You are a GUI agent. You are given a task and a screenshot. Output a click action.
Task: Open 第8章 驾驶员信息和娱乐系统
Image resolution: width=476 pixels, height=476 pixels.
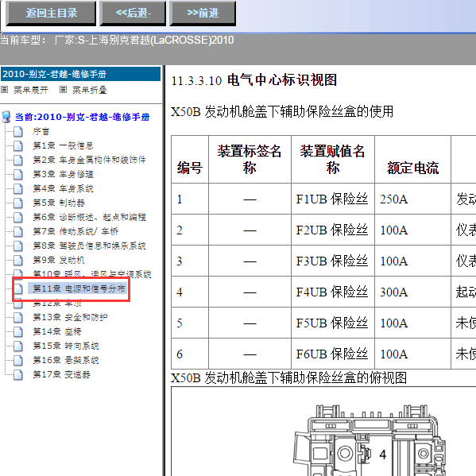click(89, 246)
